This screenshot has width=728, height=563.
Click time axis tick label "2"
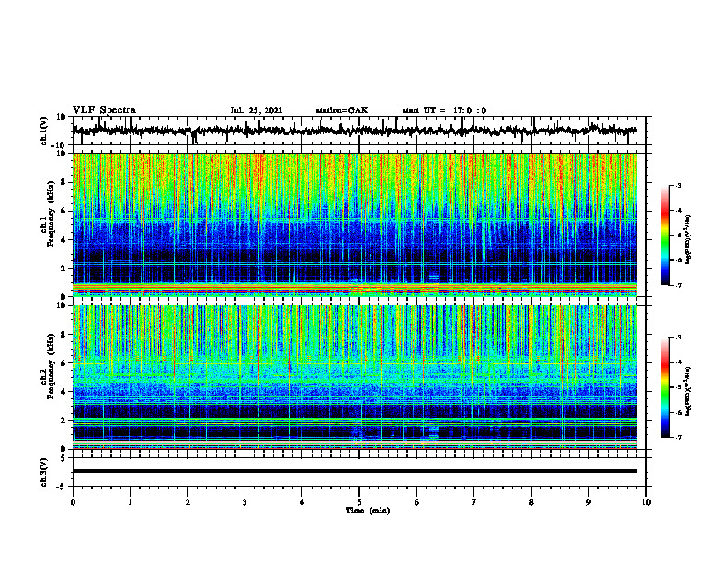(x=188, y=502)
